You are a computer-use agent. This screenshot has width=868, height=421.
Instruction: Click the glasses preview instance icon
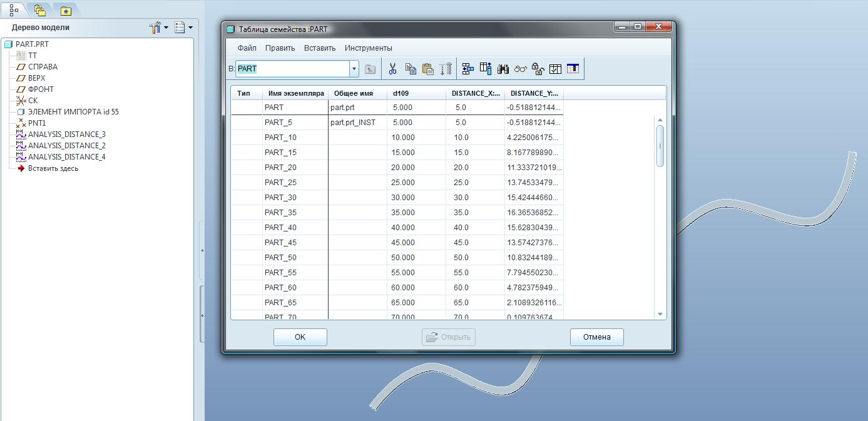pyautogui.click(x=520, y=69)
